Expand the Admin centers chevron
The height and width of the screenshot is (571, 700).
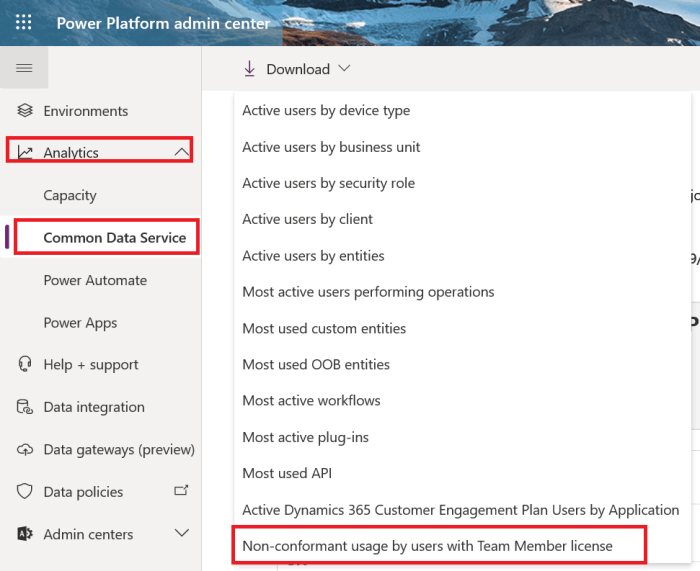181,534
